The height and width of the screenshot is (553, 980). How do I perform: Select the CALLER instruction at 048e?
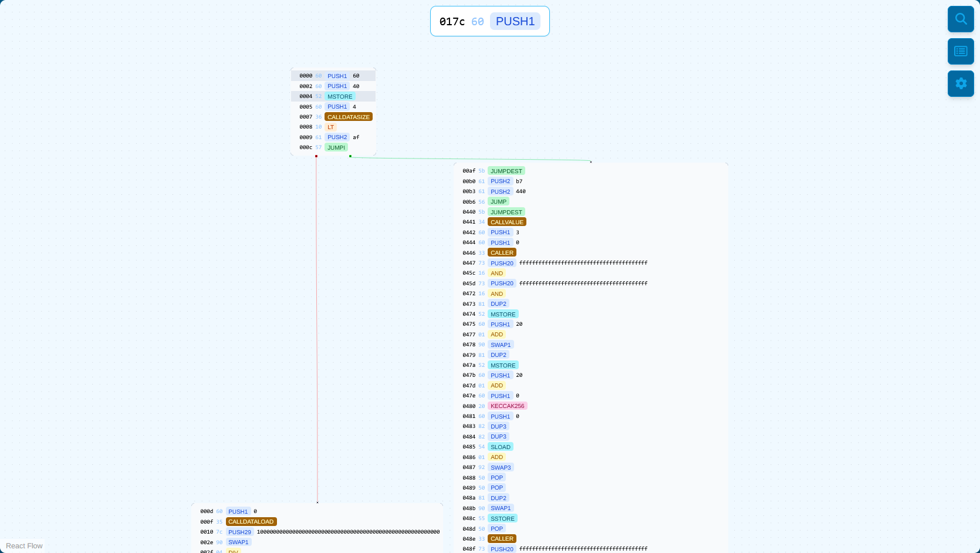502,538
